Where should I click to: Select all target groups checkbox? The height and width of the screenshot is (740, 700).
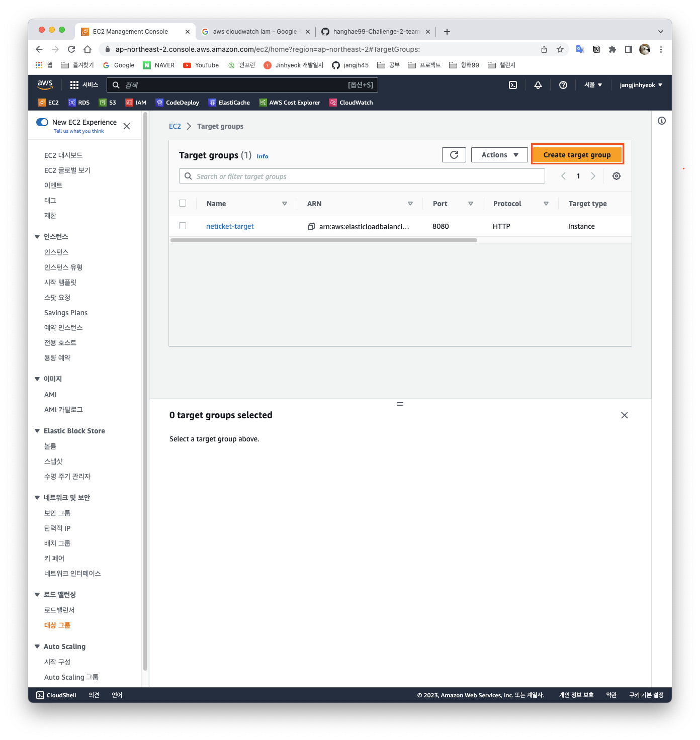click(x=183, y=203)
